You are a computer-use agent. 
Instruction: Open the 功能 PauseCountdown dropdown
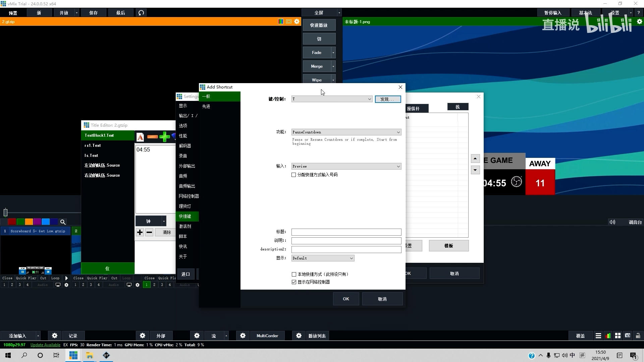[398, 132]
